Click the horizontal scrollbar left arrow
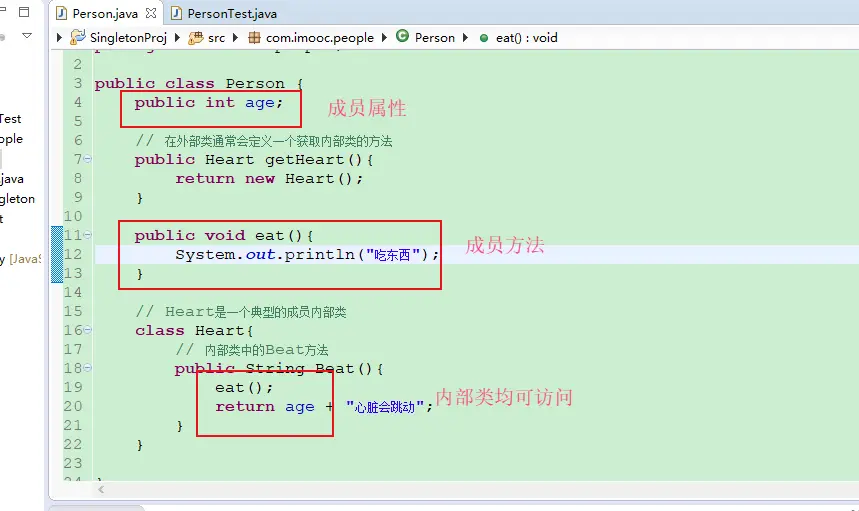This screenshot has width=859, height=511. tap(101, 490)
